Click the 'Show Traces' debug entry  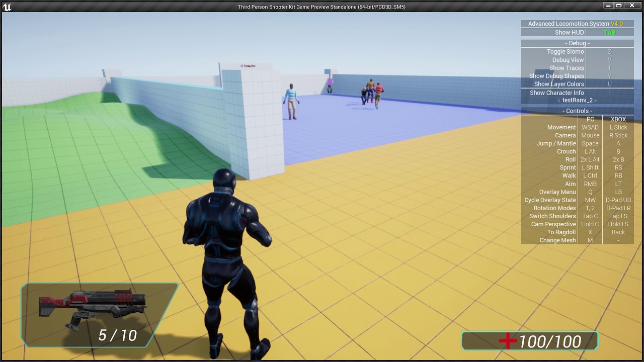(567, 68)
